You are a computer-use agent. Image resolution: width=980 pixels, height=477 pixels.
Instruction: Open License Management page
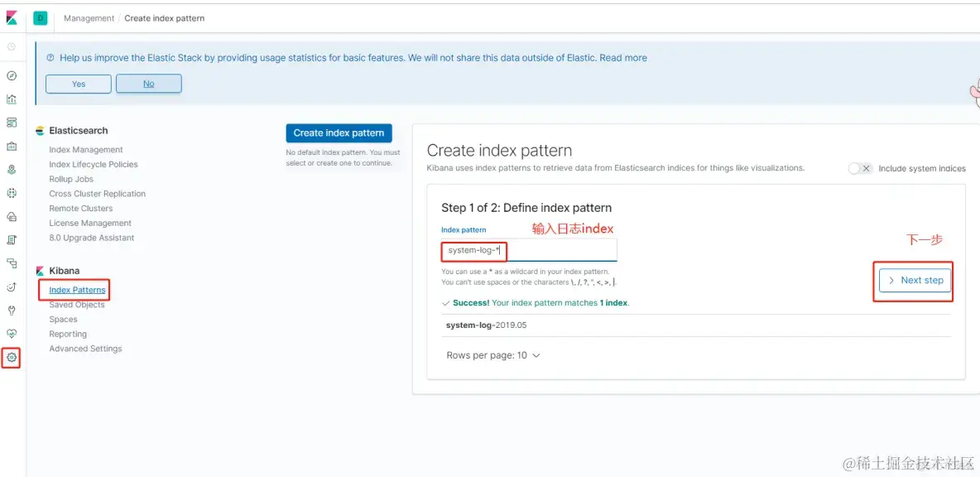point(90,224)
